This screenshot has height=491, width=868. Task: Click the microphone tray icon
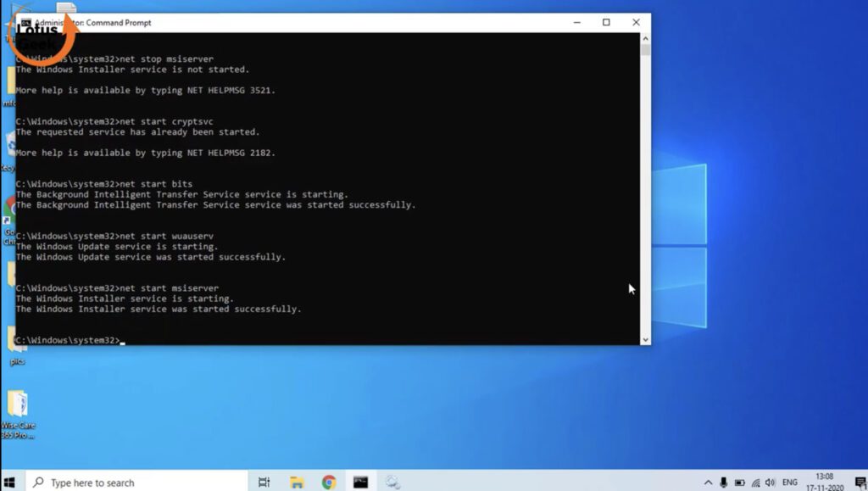724,483
